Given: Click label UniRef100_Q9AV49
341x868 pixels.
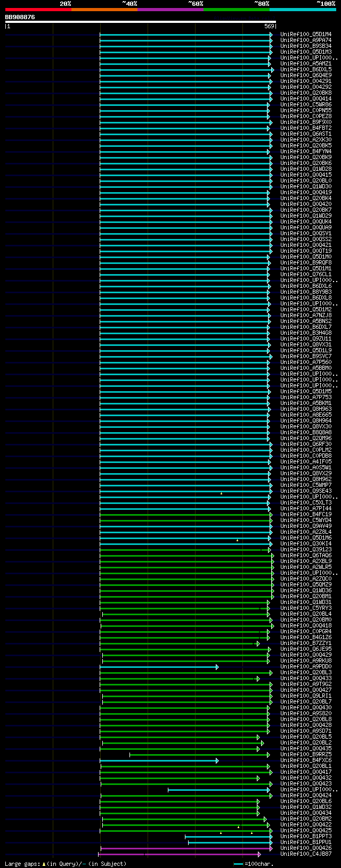Looking at the screenshot, I should tap(306, 526).
